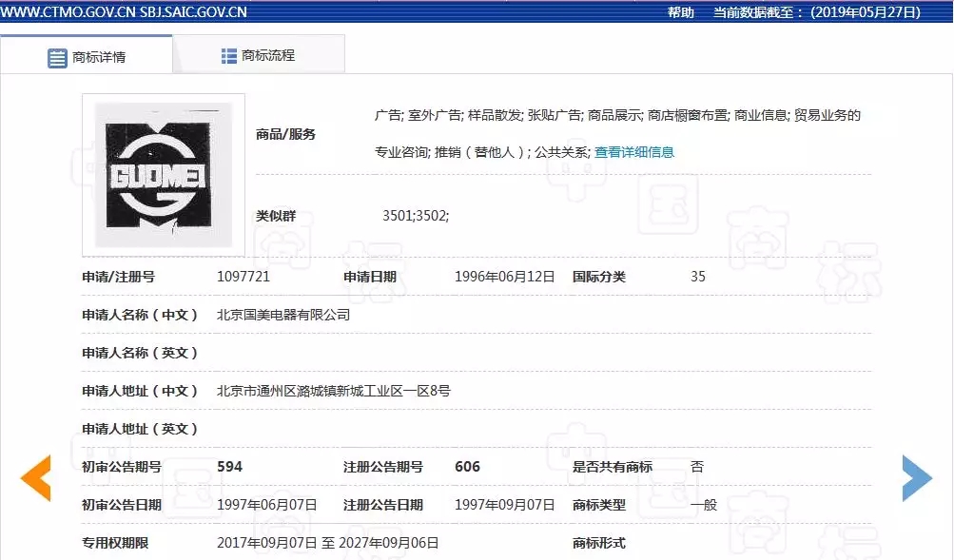Select similar group value 3501;3502;
This screenshot has width=954, height=560.
[416, 216]
